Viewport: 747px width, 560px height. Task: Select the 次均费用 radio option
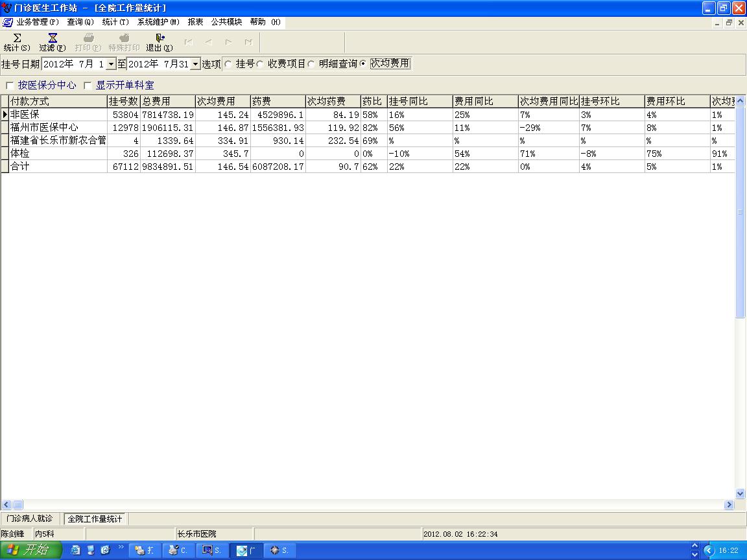coord(363,64)
